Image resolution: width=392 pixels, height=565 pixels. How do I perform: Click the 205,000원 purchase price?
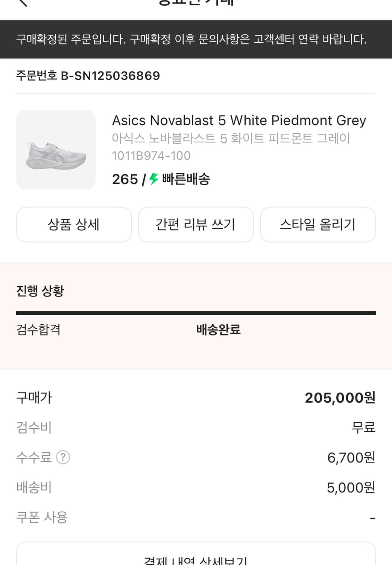[x=340, y=398]
